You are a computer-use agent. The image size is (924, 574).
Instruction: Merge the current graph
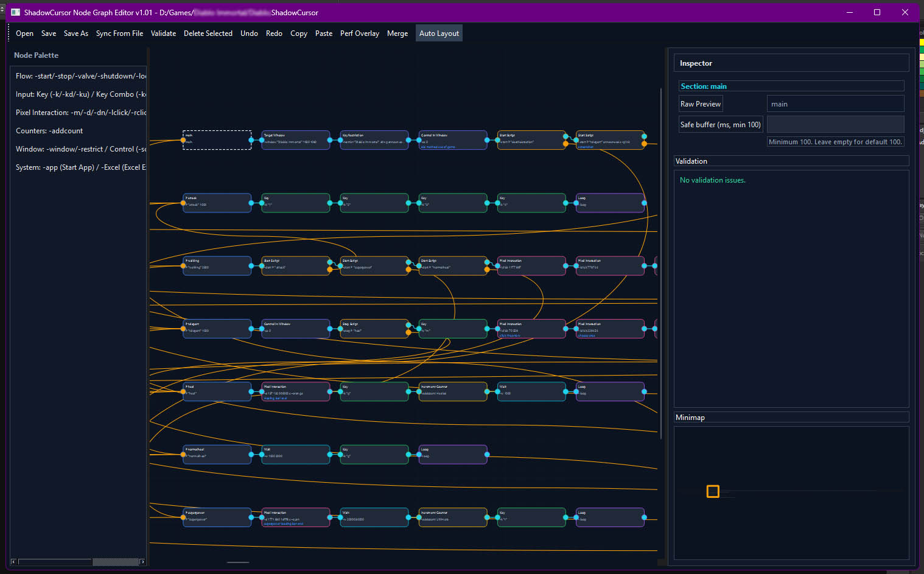(397, 33)
